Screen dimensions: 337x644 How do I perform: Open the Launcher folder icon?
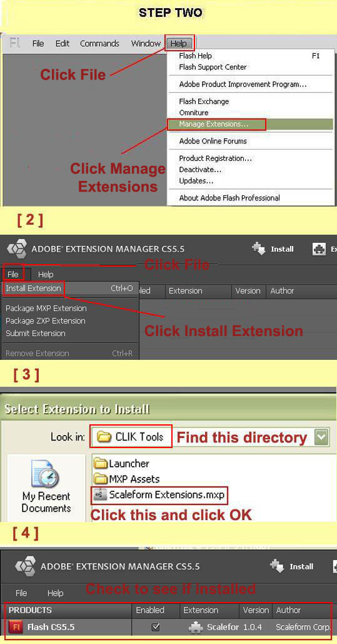[101, 464]
